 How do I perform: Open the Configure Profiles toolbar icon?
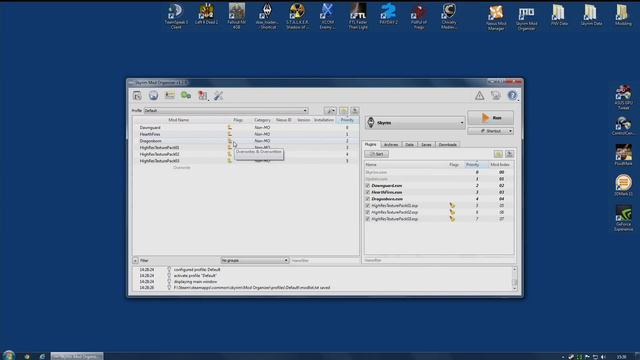(x=170, y=96)
